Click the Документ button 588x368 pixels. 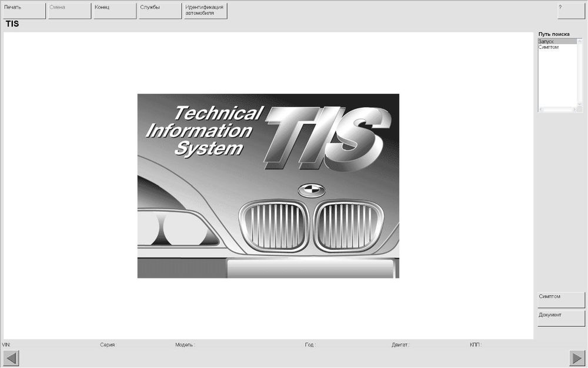(561, 319)
